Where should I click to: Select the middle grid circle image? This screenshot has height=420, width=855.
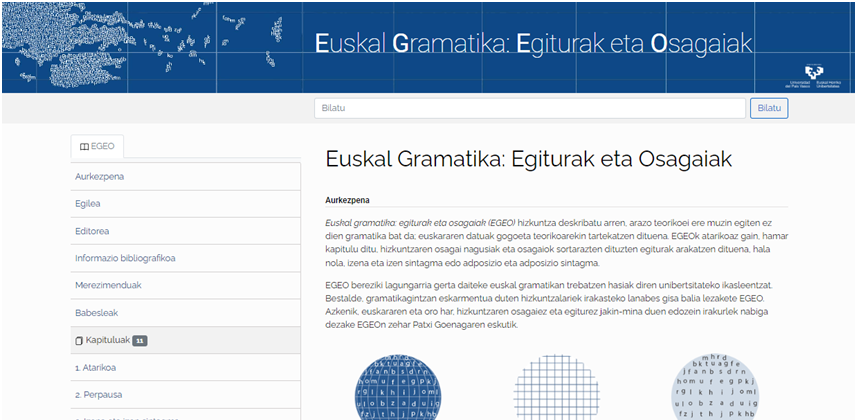click(556, 388)
